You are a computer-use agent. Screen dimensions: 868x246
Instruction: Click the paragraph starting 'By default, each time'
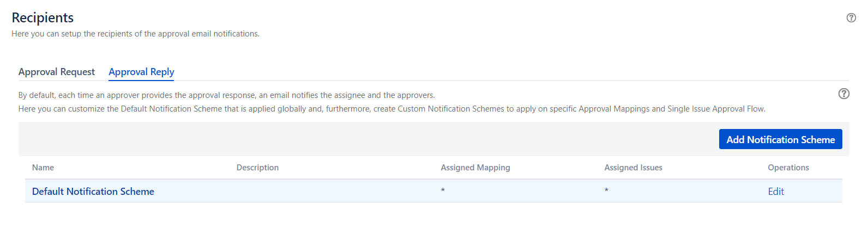point(226,95)
